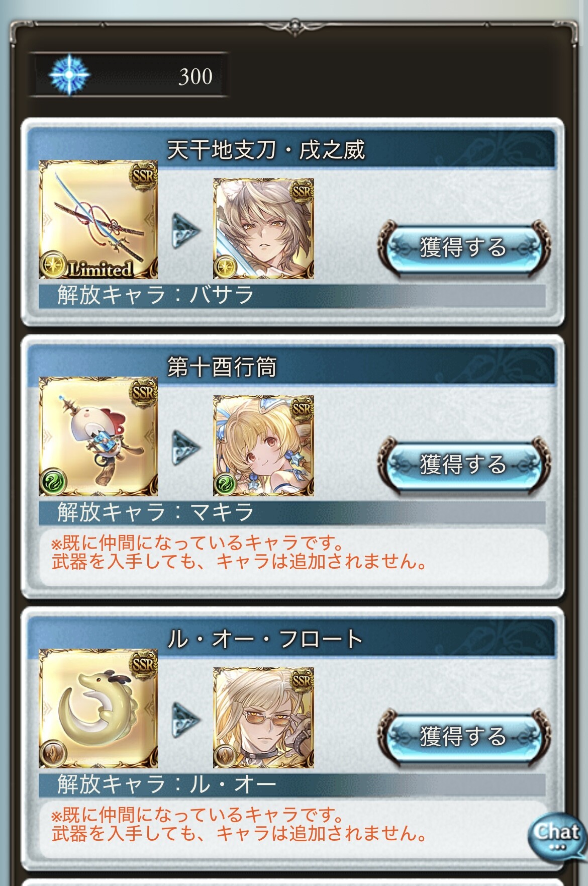Tap the blue crystal spark icon
588x886 pixels.
[69, 75]
